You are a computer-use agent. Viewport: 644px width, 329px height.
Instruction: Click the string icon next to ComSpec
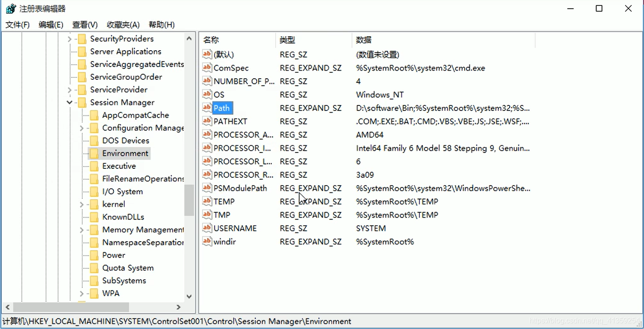(207, 68)
